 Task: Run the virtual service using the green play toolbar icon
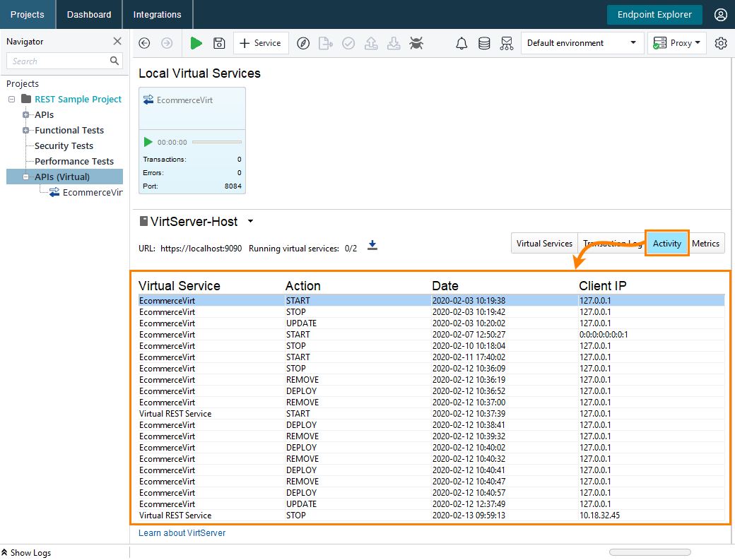click(196, 43)
